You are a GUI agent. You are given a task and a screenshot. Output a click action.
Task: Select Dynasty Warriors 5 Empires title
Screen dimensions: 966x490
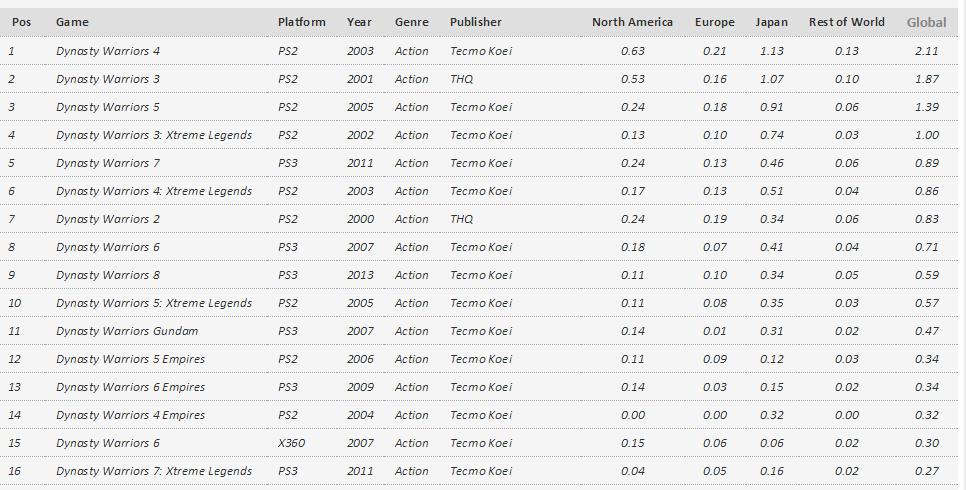[131, 359]
